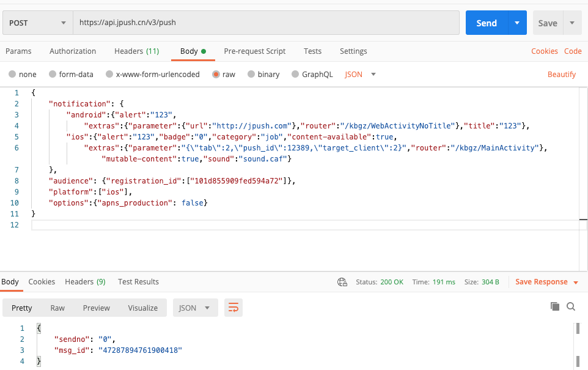Expand the Save Response dropdown
Viewport: 588px width, 370px height.
(575, 282)
